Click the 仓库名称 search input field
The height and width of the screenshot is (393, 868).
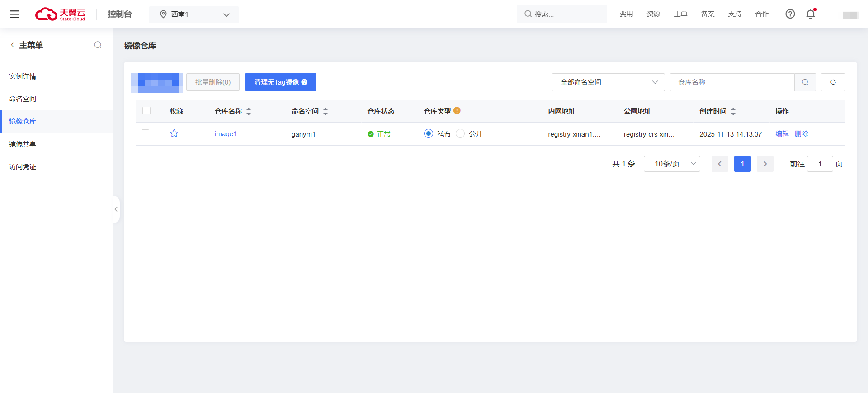pyautogui.click(x=731, y=82)
